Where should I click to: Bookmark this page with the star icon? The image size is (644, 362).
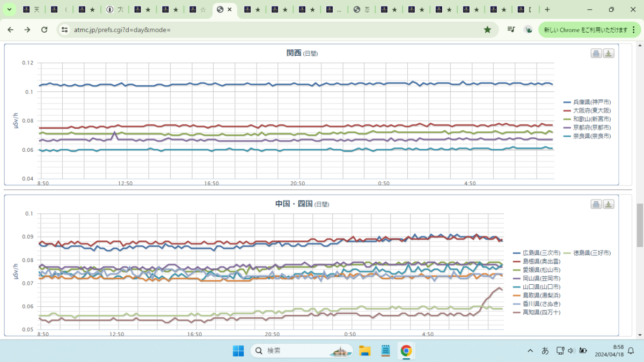click(487, 29)
